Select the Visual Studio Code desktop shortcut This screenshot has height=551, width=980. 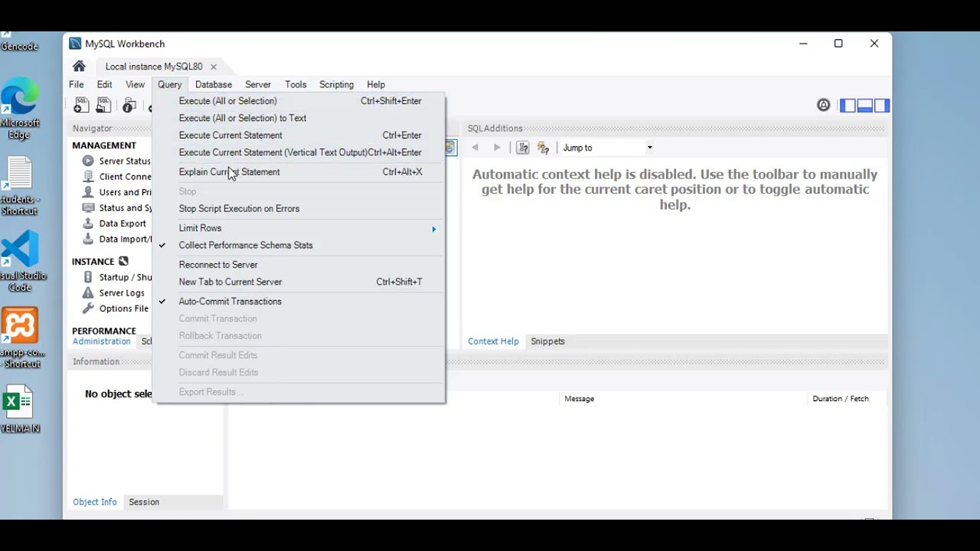(21, 261)
